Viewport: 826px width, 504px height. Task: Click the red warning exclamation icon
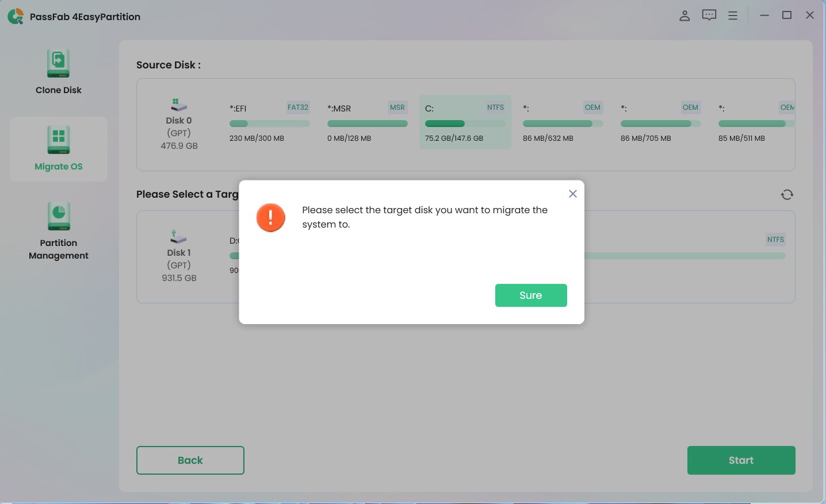[270, 217]
